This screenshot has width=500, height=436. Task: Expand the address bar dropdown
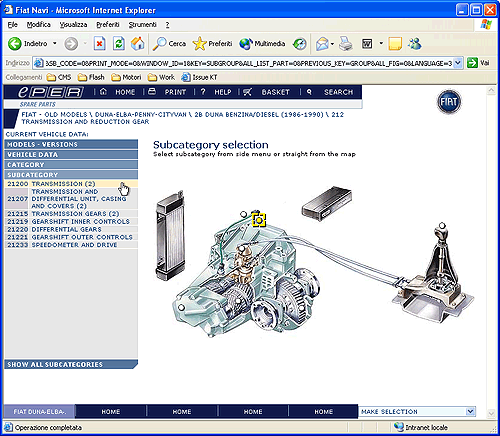point(458,63)
